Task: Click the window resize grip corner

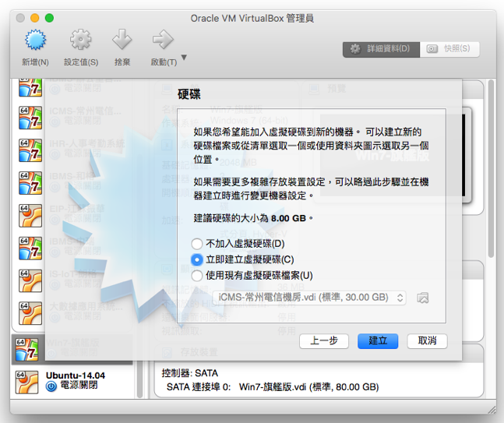Action: [492, 410]
